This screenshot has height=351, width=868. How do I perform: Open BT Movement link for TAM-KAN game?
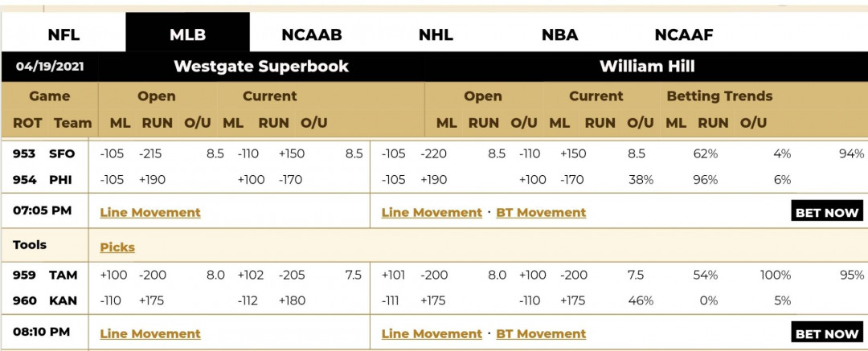click(541, 334)
